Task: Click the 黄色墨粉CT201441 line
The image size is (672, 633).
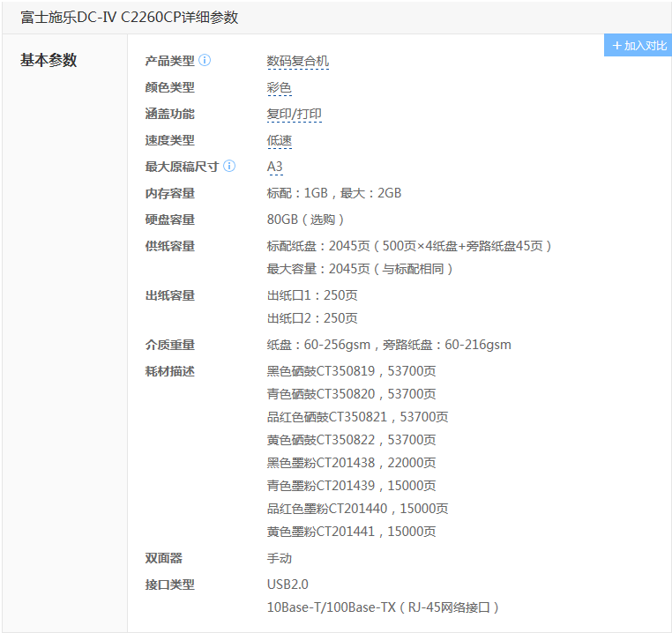Action: [x=351, y=532]
